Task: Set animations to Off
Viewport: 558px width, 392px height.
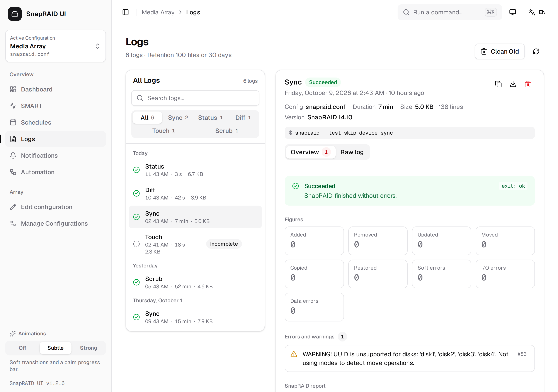Action: (22, 348)
